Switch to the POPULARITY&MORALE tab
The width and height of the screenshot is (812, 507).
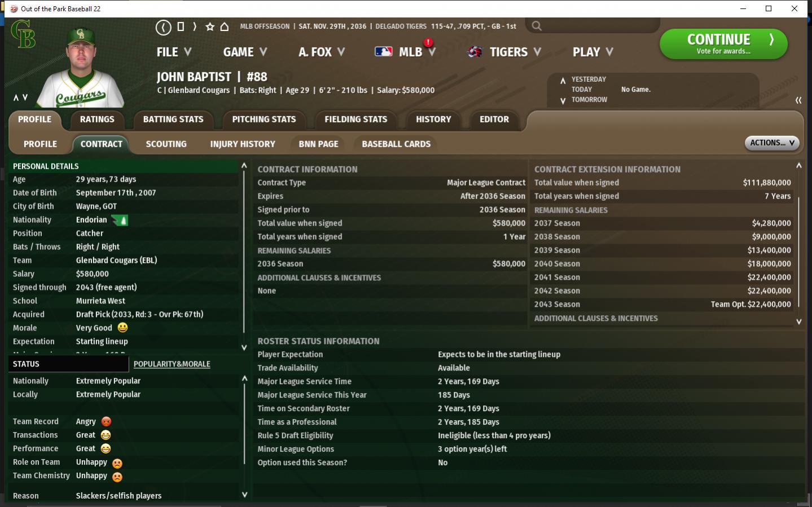click(x=172, y=364)
